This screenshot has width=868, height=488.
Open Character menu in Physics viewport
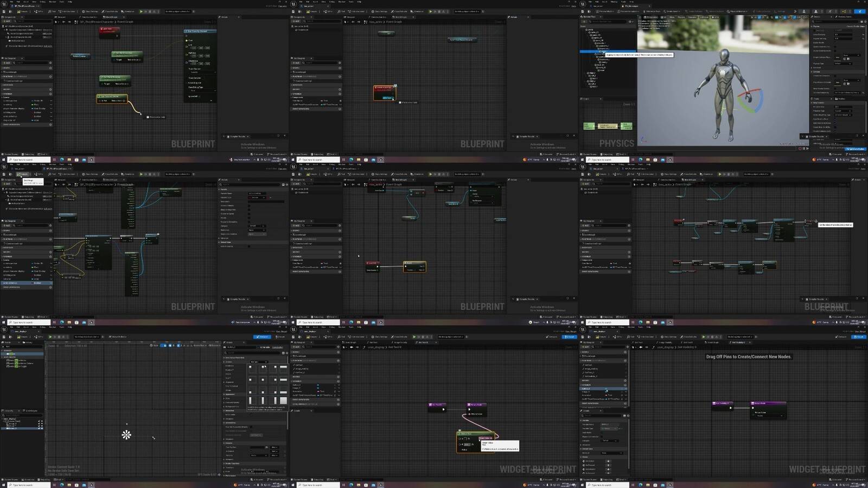click(692, 17)
